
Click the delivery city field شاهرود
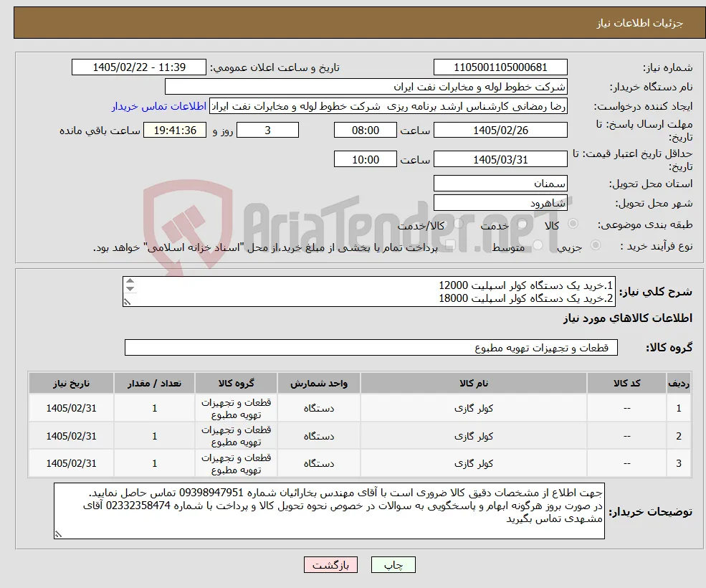500,203
